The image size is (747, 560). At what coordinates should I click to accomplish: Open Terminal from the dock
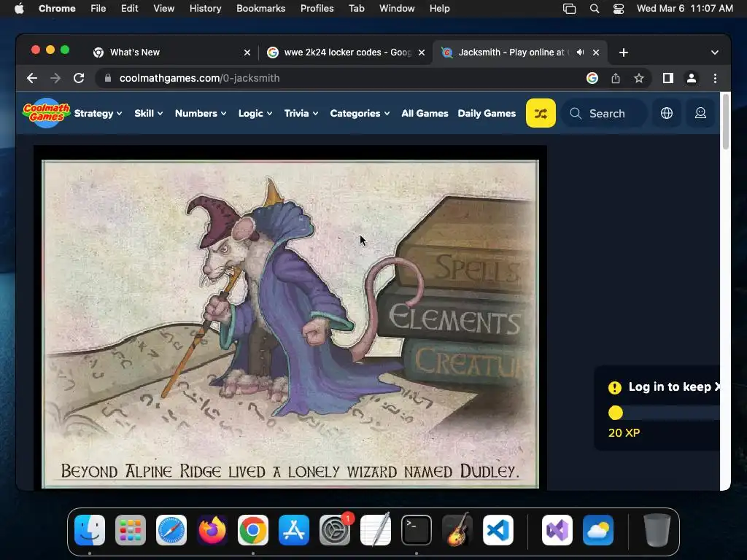417,530
